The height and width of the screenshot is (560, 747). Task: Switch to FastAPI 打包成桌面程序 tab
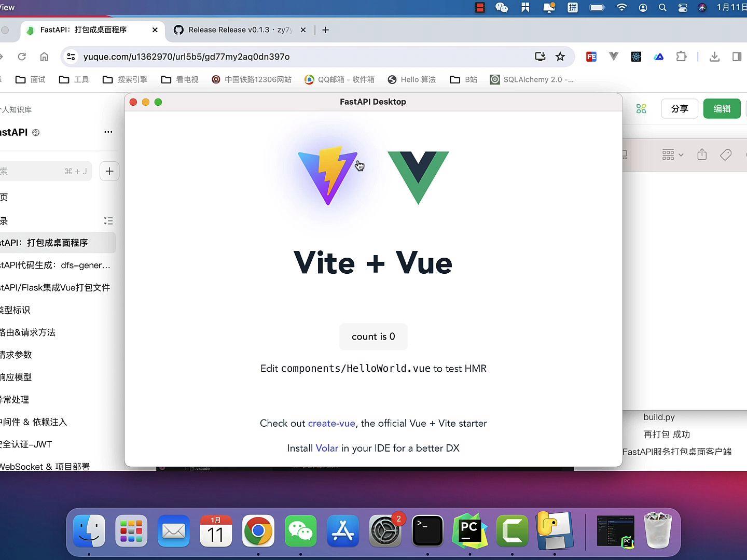(92, 30)
